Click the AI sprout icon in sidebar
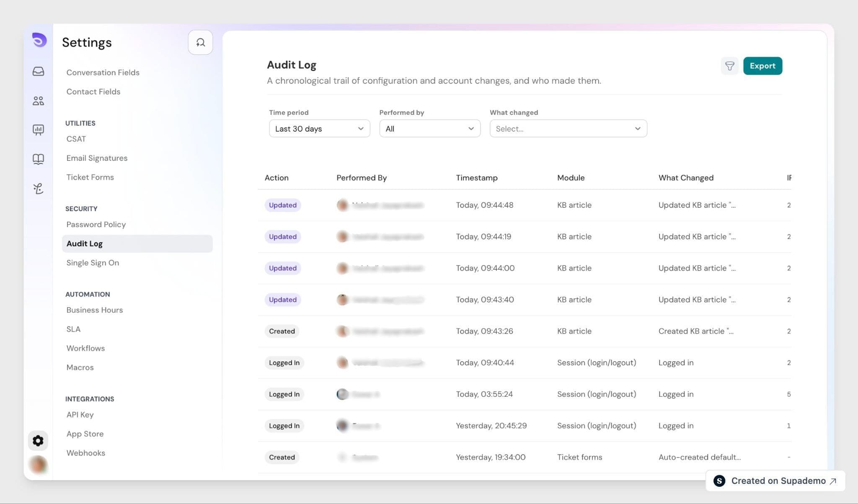Image resolution: width=858 pixels, height=504 pixels. point(38,189)
